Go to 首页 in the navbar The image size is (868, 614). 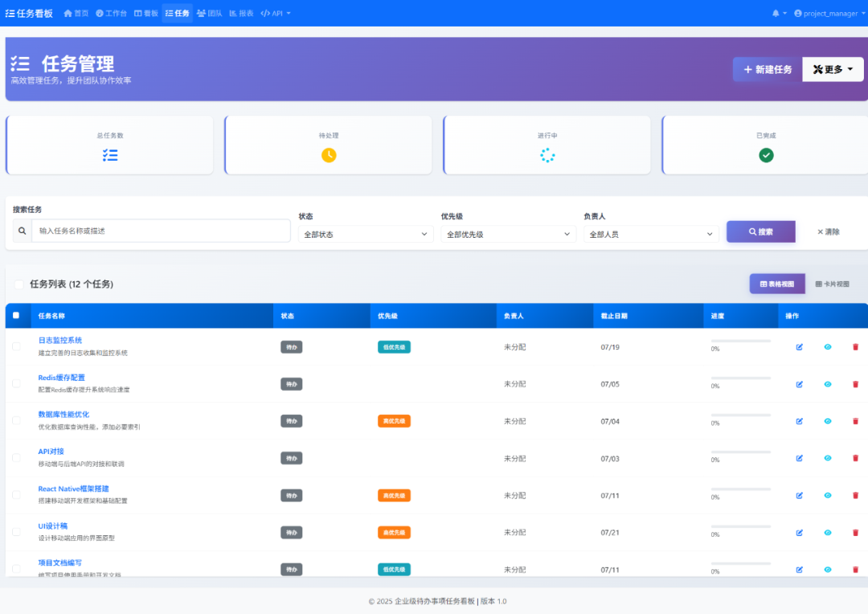[76, 14]
